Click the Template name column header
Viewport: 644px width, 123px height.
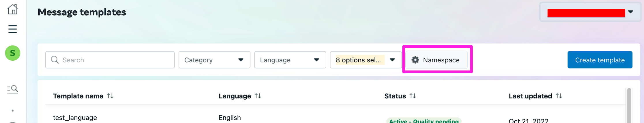(78, 96)
